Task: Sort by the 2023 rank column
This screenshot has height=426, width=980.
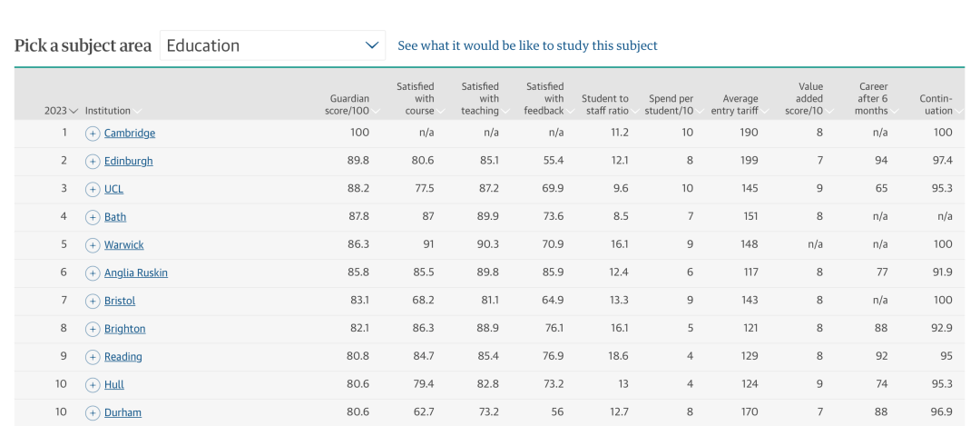Action: [61, 111]
